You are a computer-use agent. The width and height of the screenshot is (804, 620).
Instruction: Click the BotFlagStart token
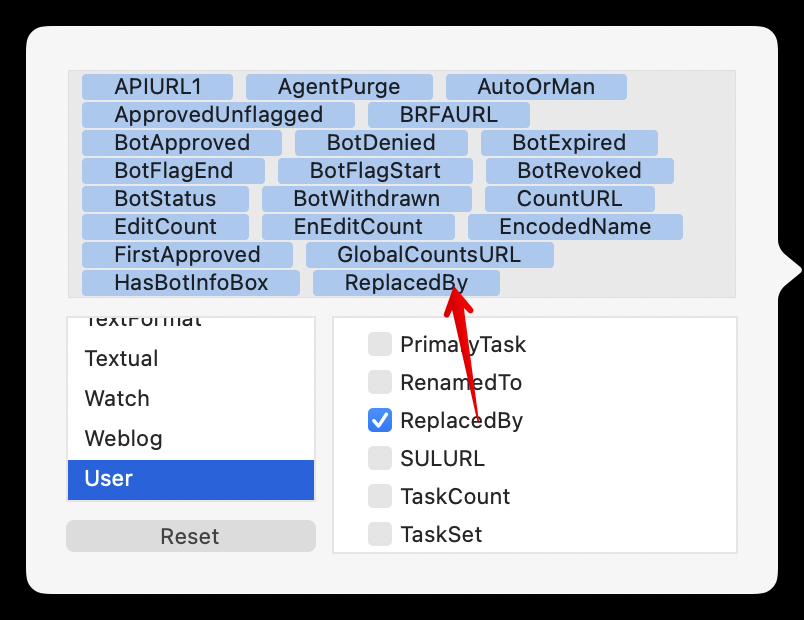(375, 171)
